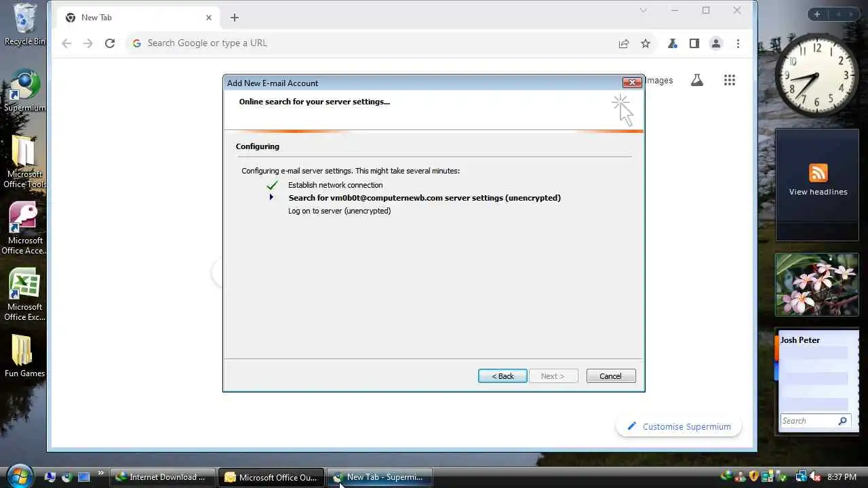Screen dimensions: 868x488
Task: Click the 8:37 PM system clock
Action: pos(841,477)
